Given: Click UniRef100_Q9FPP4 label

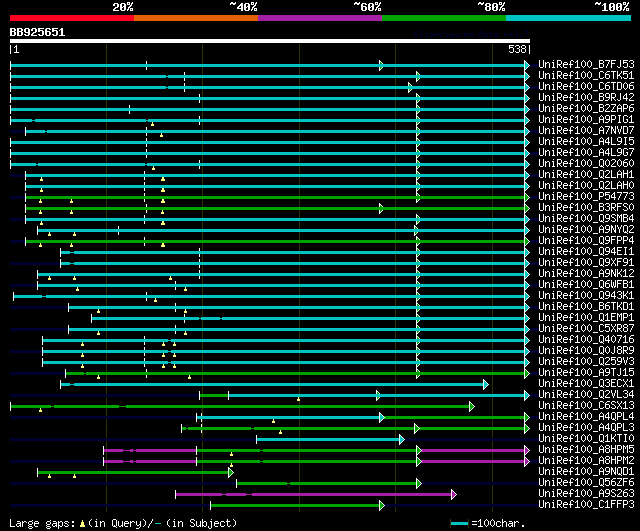Looking at the screenshot, I should (x=586, y=241).
